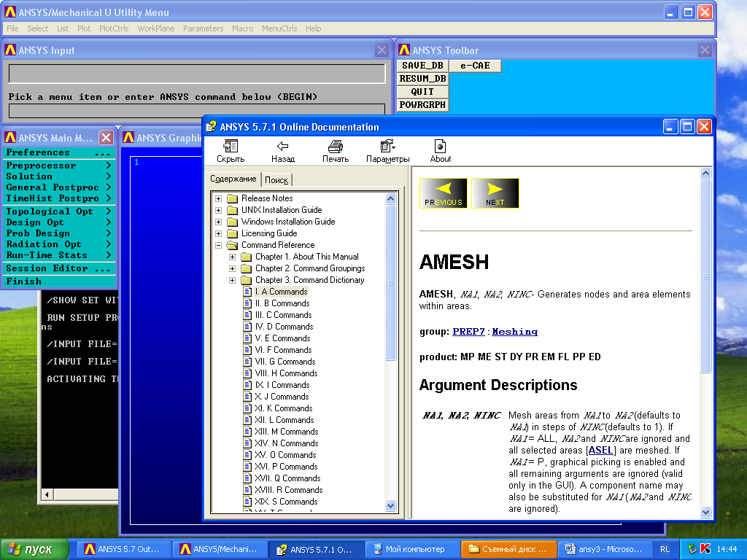Click the contents tree vertical scrollbar thumb
The height and width of the screenshot is (560, 747).
click(391, 284)
